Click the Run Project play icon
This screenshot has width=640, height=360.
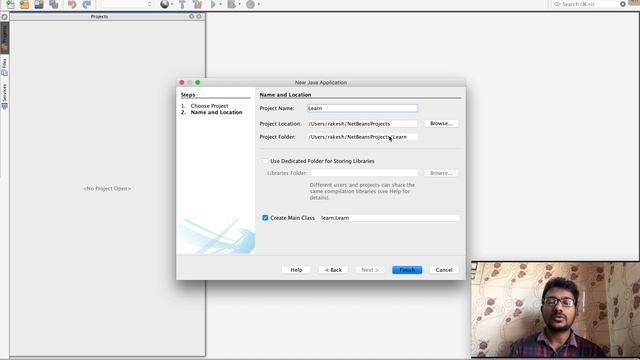pyautogui.click(x=213, y=4)
